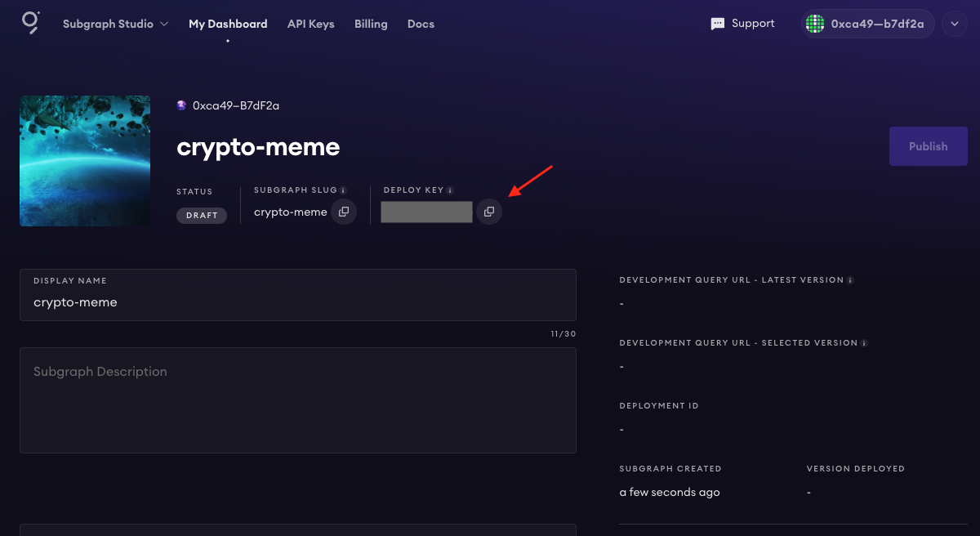Click into the Subgraph Description box
The height and width of the screenshot is (536, 980).
coord(298,400)
